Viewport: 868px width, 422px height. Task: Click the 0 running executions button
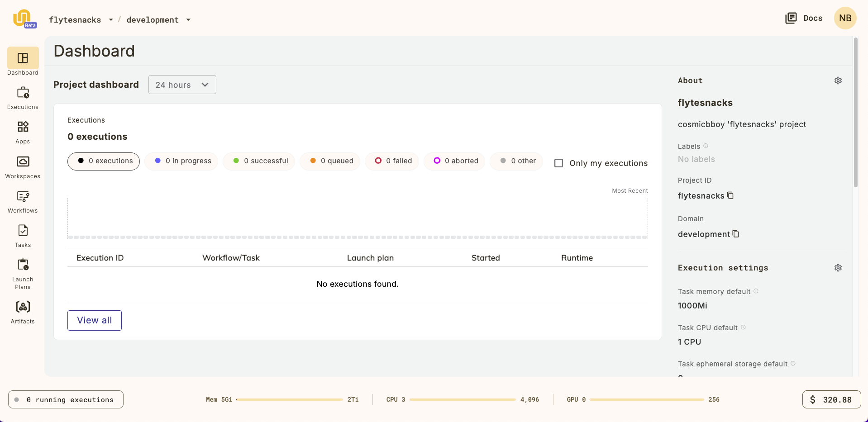pos(66,399)
